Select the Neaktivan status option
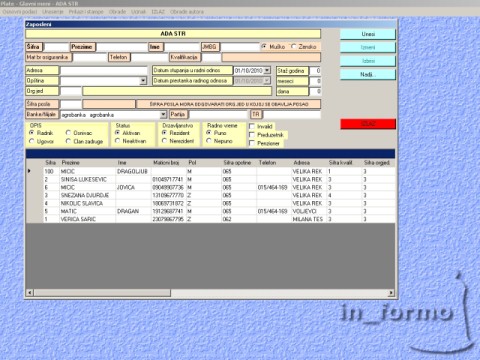The width and height of the screenshot is (480, 360). click(x=117, y=141)
